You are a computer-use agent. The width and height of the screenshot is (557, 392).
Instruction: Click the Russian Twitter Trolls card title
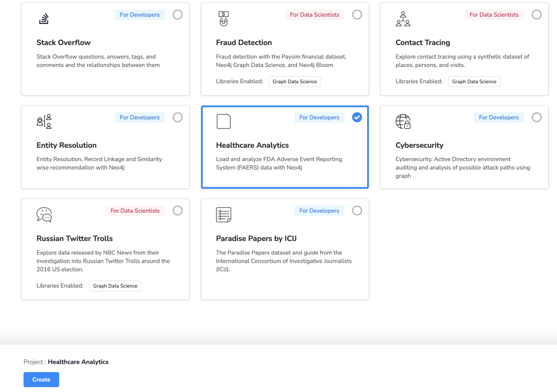(75, 239)
